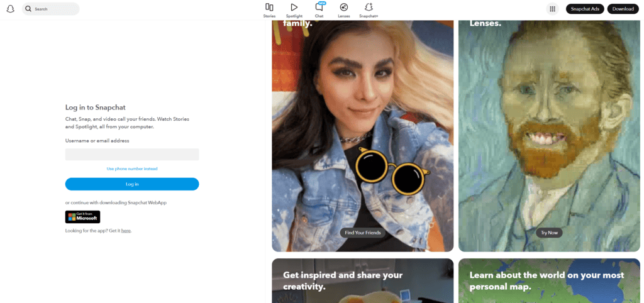The image size is (644, 303).
Task: Click the Try Now button
Action: click(x=549, y=233)
